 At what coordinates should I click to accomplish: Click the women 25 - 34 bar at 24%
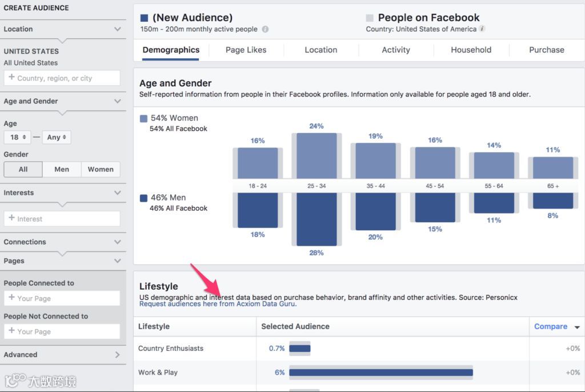(316, 155)
